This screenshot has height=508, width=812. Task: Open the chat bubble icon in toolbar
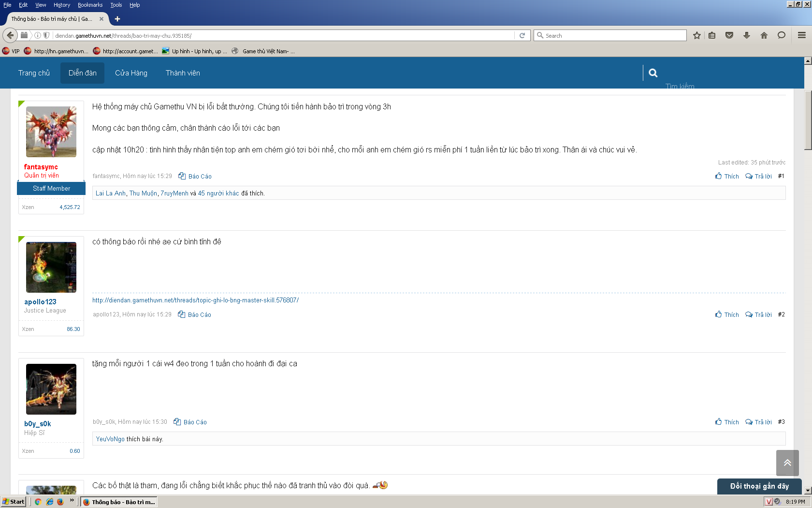point(782,35)
